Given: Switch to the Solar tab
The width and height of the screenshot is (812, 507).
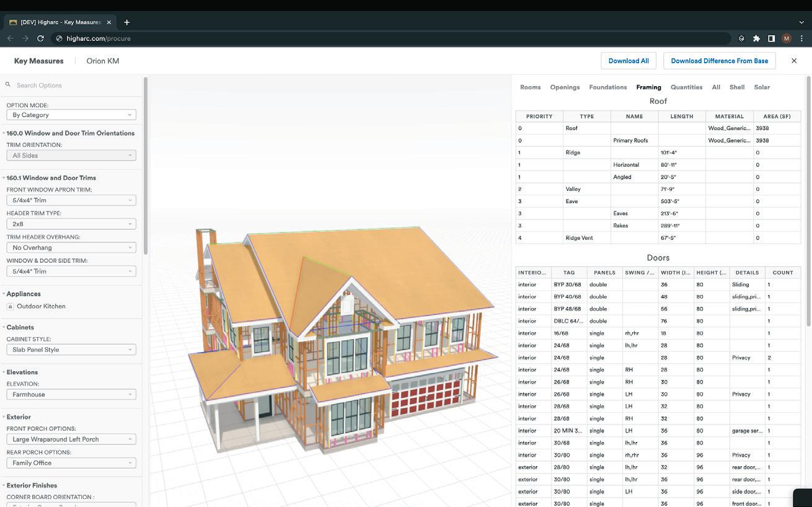Looking at the screenshot, I should coord(762,87).
